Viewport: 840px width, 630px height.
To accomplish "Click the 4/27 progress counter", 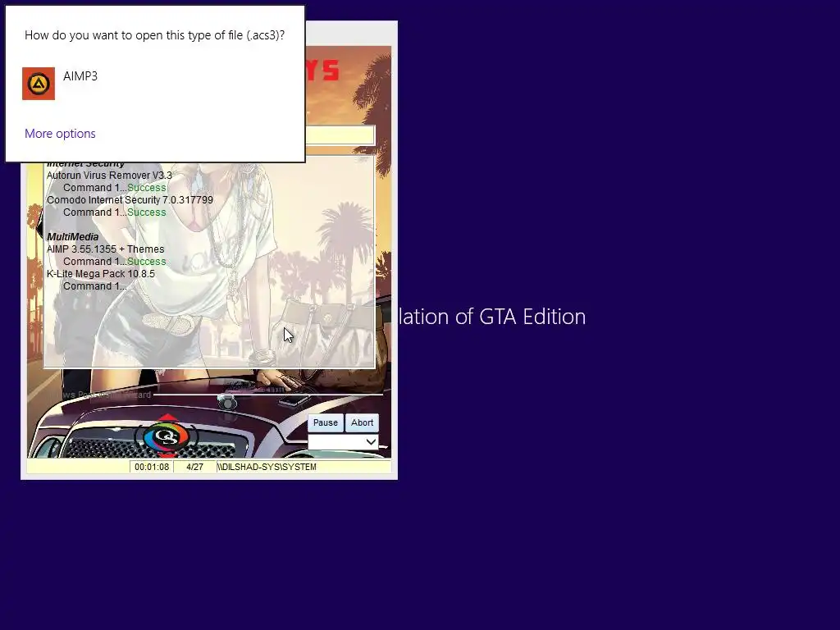I will pos(194,467).
